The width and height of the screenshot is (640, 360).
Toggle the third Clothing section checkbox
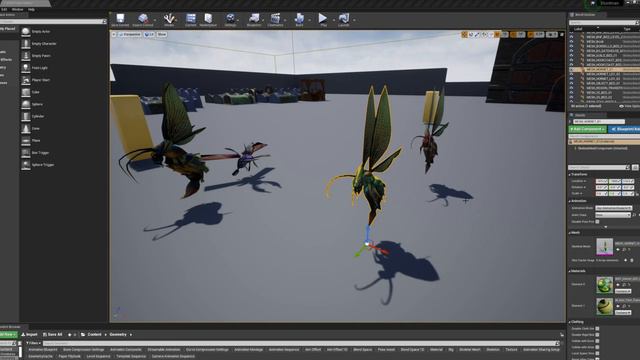click(x=597, y=341)
